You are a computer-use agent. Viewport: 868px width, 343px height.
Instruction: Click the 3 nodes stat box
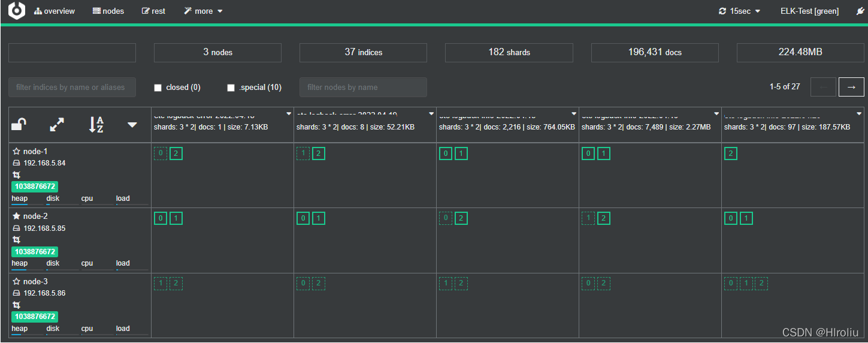[217, 52]
